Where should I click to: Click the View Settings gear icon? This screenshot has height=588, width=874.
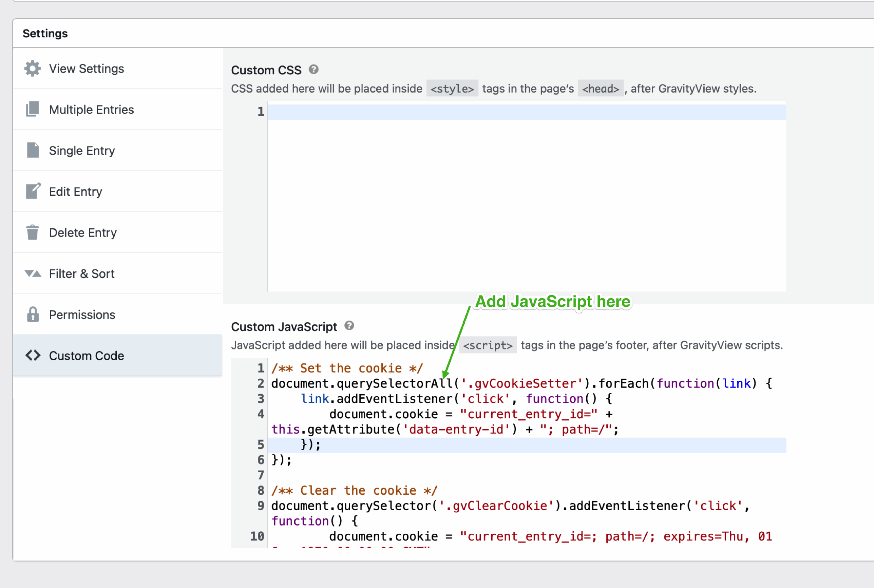pos(33,69)
